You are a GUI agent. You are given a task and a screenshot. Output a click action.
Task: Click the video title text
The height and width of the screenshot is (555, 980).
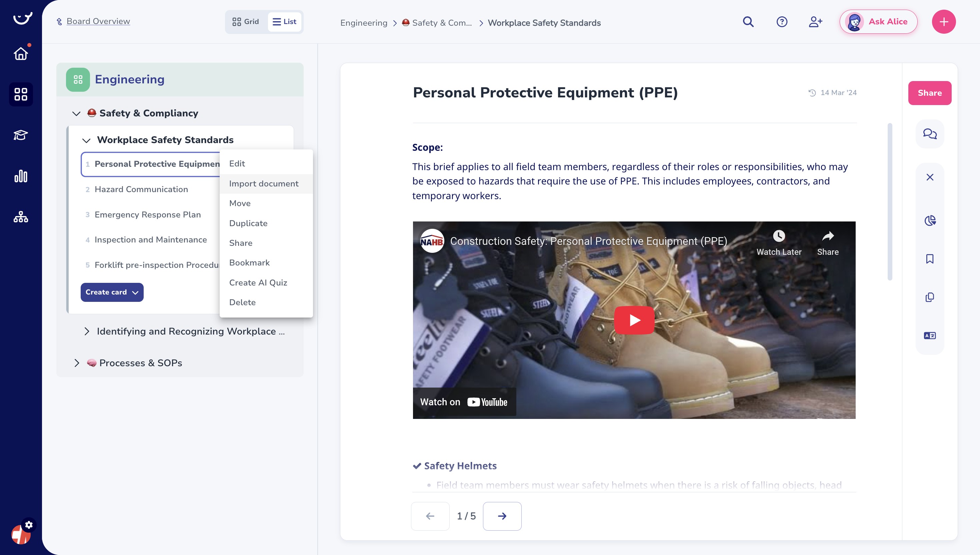tap(588, 241)
